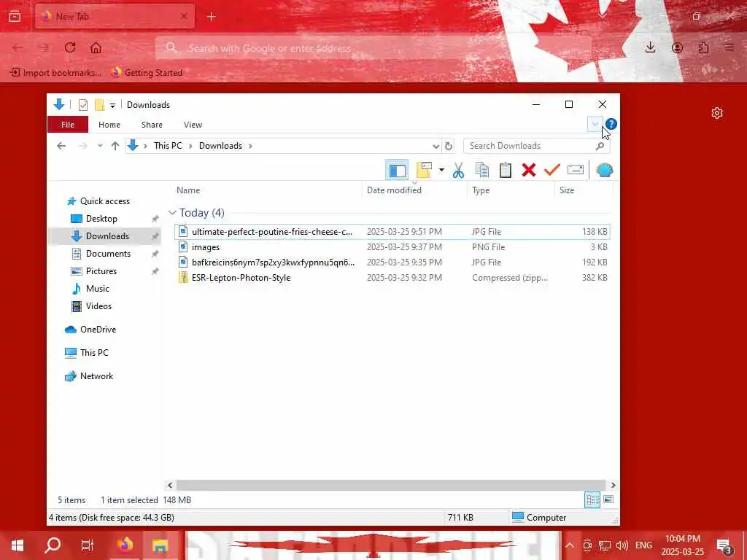Viewport: 747px width, 560px height.
Task: Open Desktop in the navigation pane
Action: click(101, 219)
